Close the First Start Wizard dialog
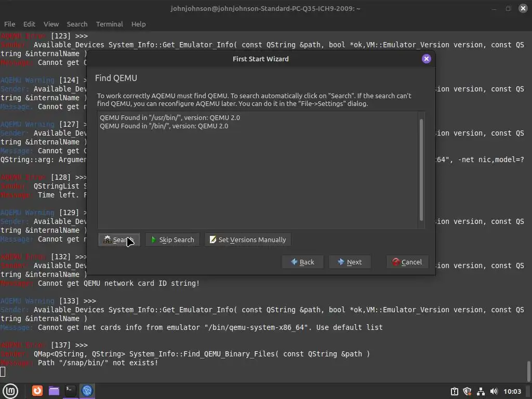Screen dimensions: 532x399 (427, 59)
